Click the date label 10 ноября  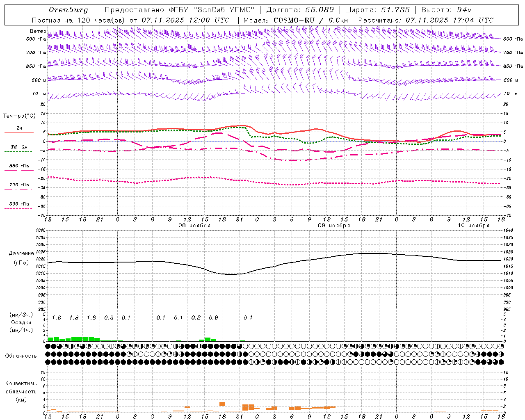[473, 226]
